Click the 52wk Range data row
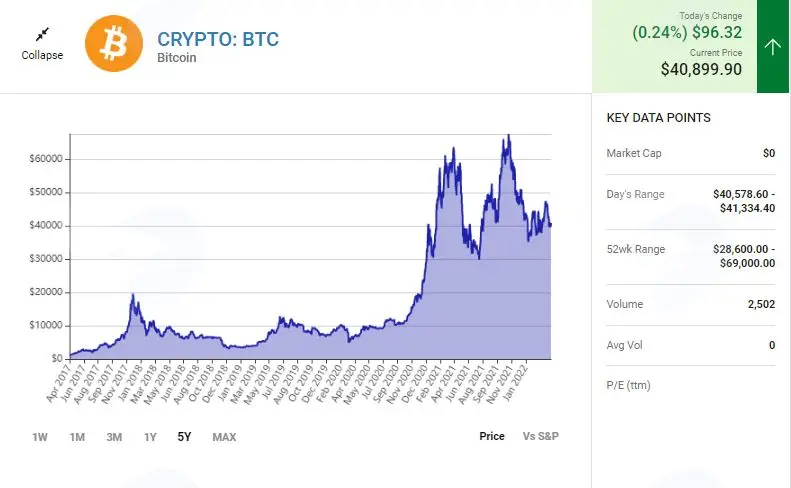The height and width of the screenshot is (488, 791). click(691, 256)
